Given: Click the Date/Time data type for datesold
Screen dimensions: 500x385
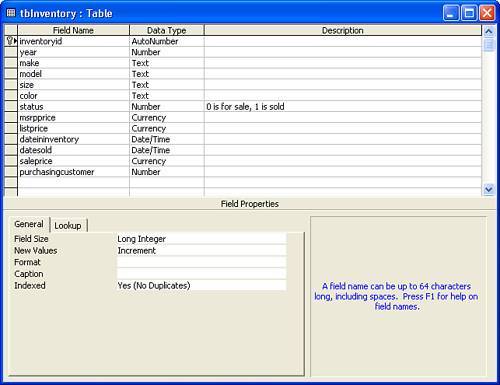Looking at the screenshot, I should pyautogui.click(x=167, y=150).
